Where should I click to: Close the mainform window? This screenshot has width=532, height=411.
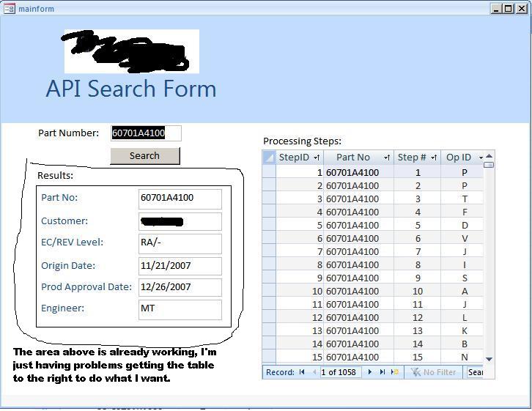tap(521, 9)
